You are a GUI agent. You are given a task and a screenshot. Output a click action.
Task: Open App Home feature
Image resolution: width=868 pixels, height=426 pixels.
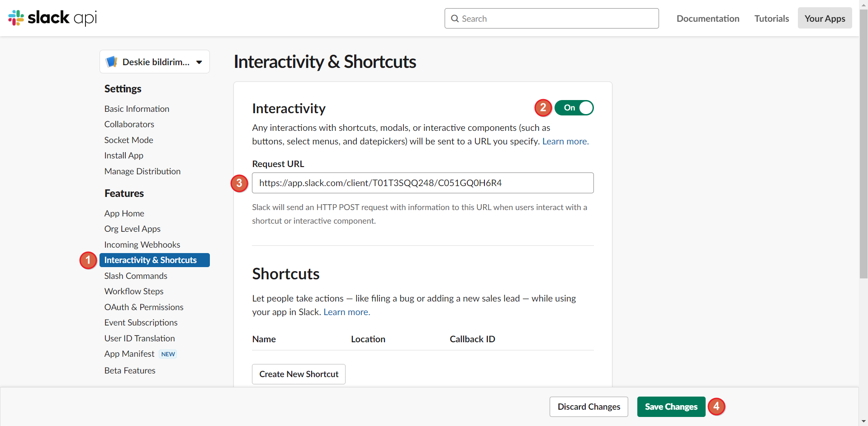tap(124, 213)
